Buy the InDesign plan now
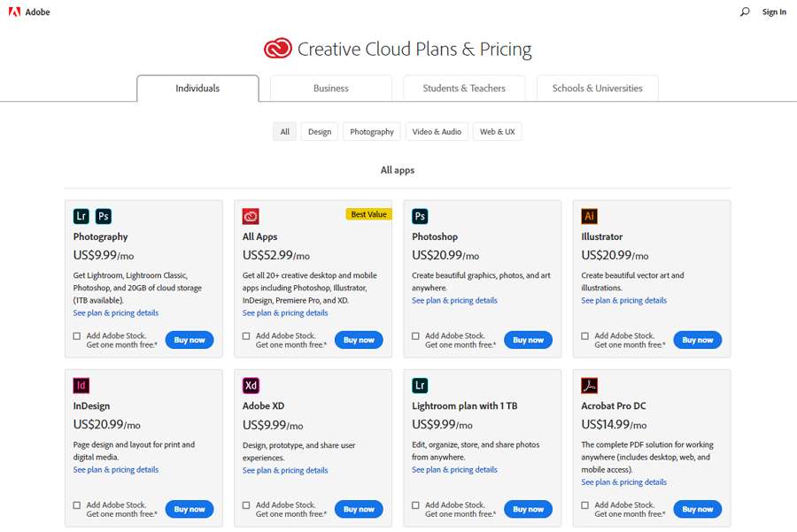Image resolution: width=797 pixels, height=532 pixels. click(190, 509)
